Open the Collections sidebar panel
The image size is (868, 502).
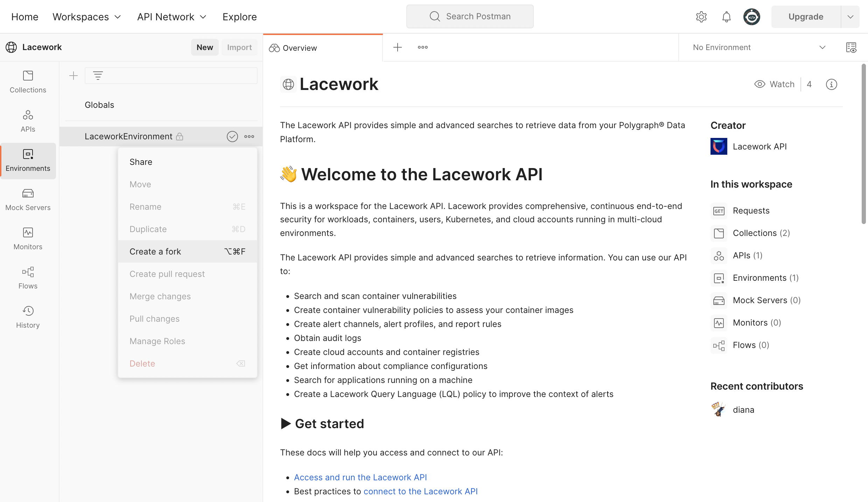(x=28, y=82)
